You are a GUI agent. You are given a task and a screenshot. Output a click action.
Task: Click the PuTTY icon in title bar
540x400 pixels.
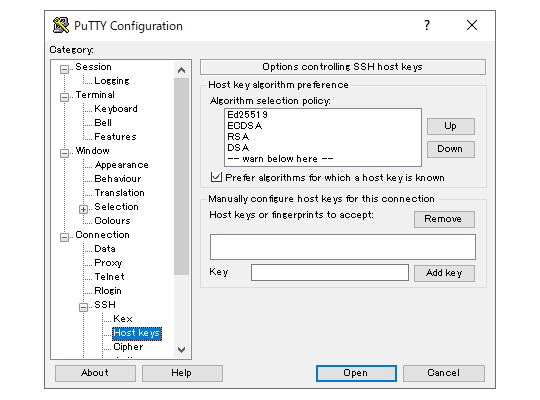pyautogui.click(x=61, y=25)
